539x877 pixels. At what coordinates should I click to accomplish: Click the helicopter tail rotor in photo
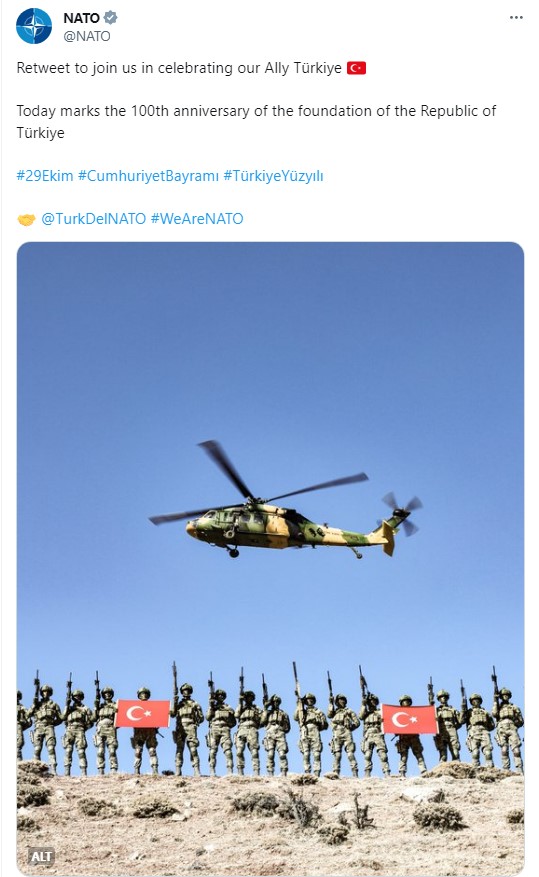[401, 512]
